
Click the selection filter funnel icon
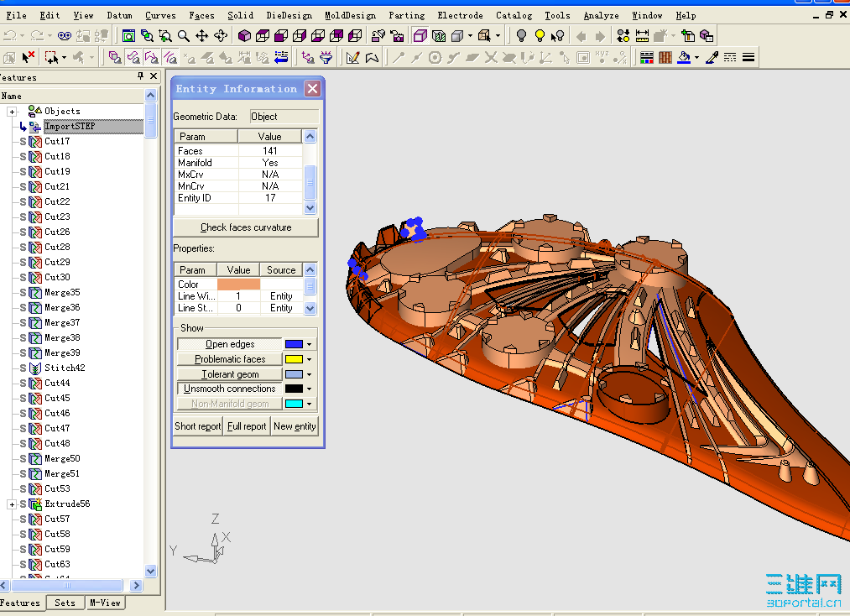(x=326, y=58)
